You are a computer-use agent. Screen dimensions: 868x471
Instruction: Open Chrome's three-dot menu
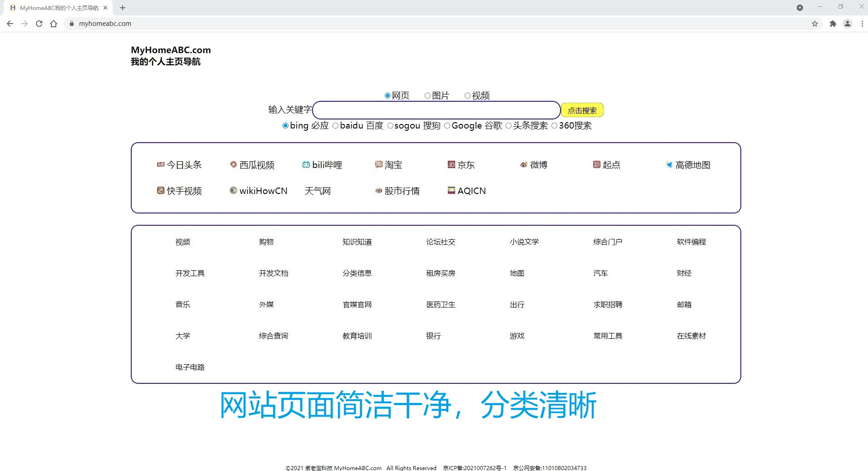pyautogui.click(x=862, y=24)
